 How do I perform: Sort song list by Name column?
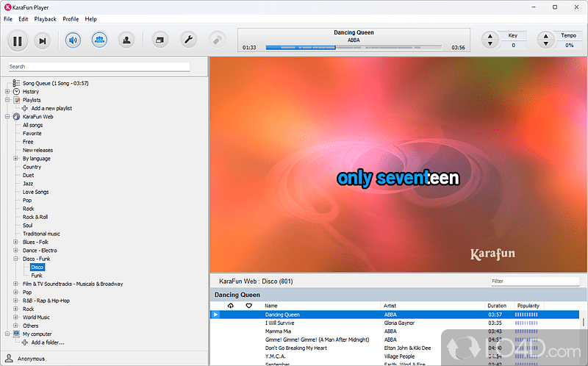point(270,306)
